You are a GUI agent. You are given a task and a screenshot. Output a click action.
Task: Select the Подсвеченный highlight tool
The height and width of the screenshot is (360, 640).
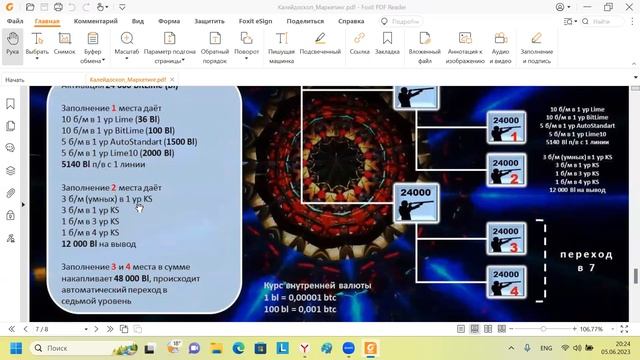(320, 43)
